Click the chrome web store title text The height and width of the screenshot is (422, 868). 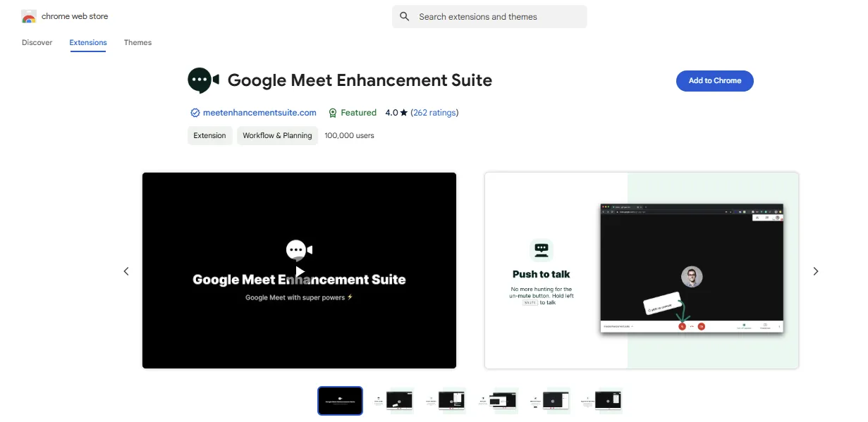pos(75,16)
